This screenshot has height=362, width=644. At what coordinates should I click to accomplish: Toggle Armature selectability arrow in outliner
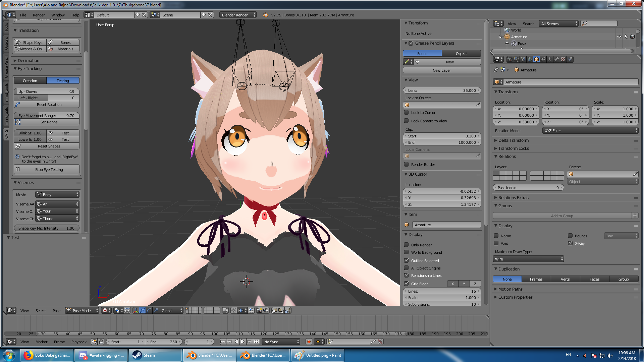(x=626, y=37)
